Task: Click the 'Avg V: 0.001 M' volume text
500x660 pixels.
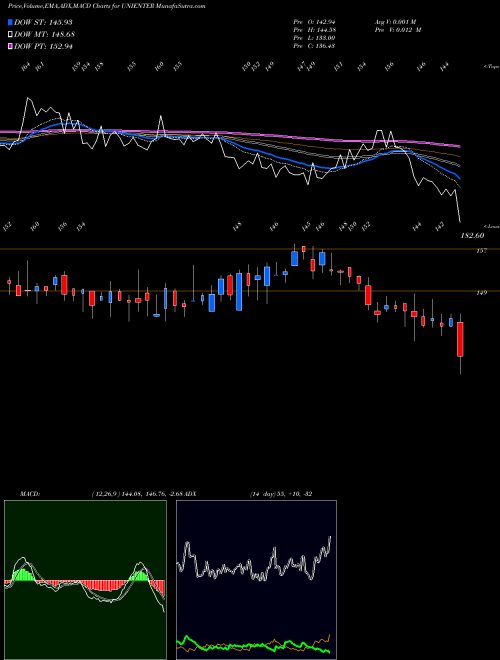Action: pos(395,21)
